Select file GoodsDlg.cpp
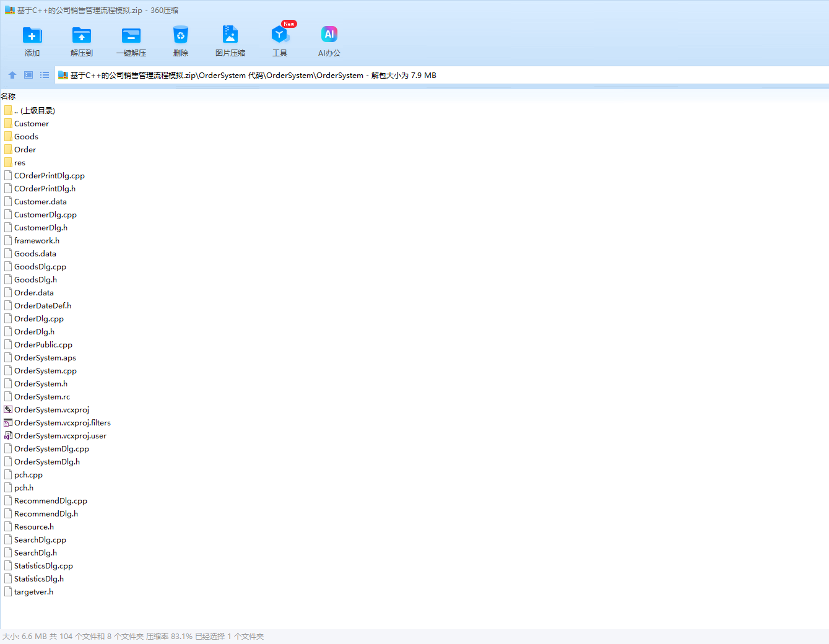 pos(35,266)
